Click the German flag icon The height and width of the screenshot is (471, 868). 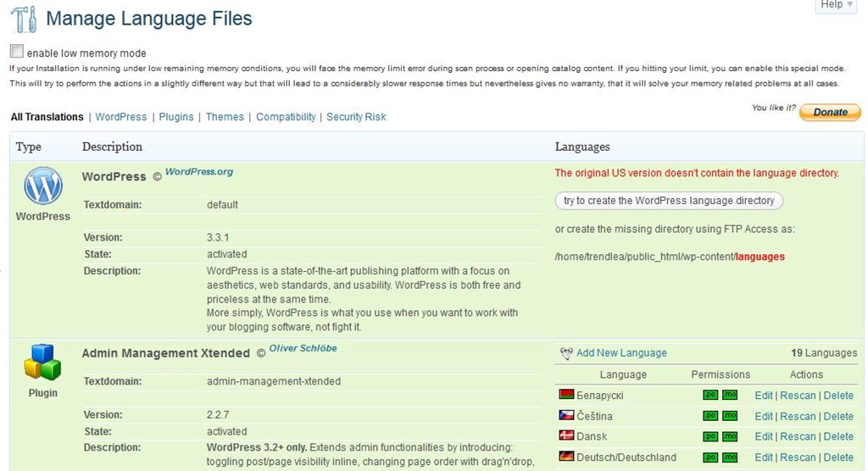(566, 457)
